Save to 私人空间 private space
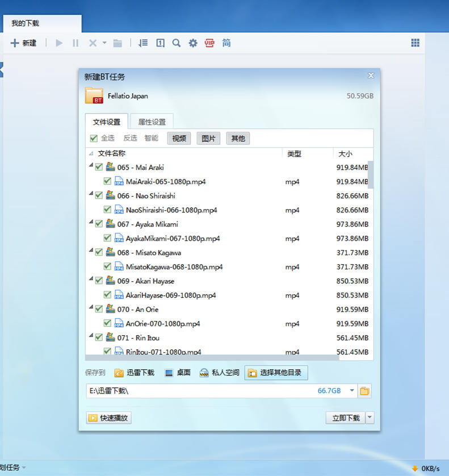The height and width of the screenshot is (476, 449). (219, 373)
